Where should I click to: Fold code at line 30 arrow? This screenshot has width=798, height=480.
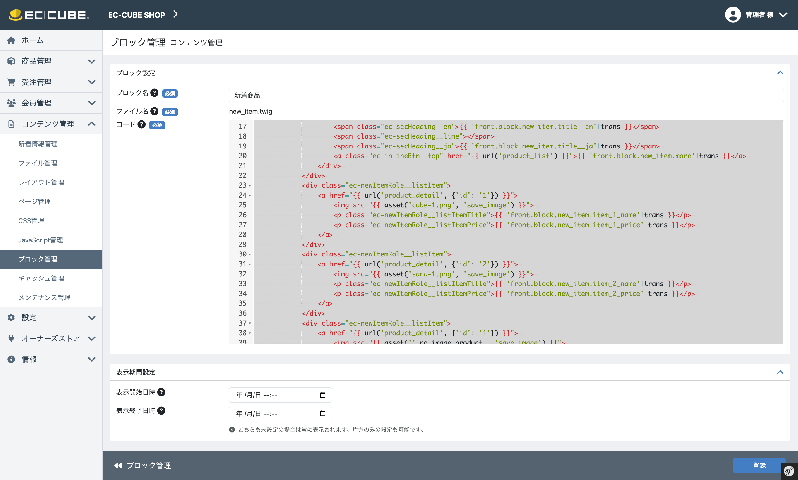[x=249, y=255]
